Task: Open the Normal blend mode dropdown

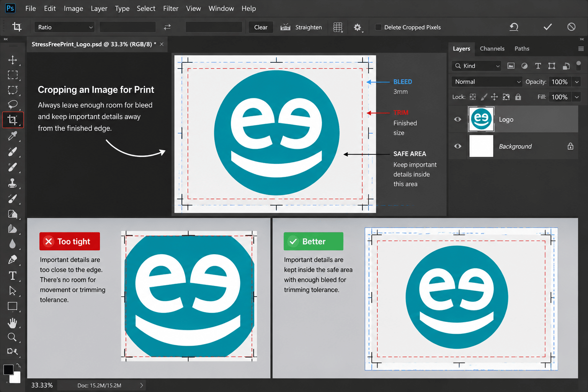Action: click(487, 82)
